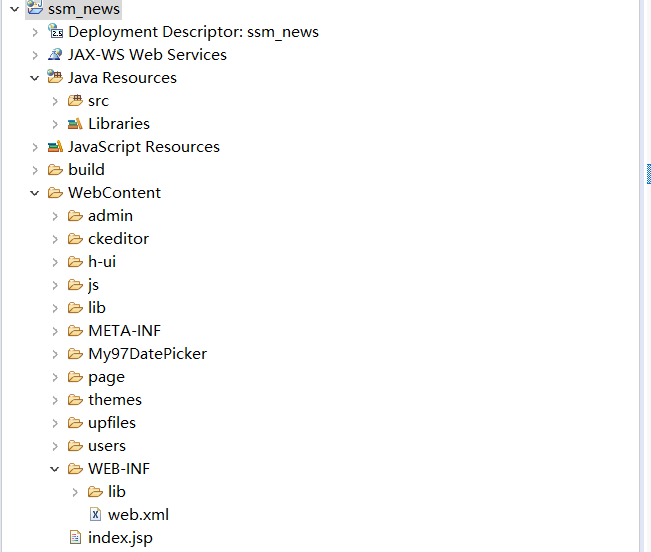
Task: Select the upfiles folder
Action: click(111, 423)
